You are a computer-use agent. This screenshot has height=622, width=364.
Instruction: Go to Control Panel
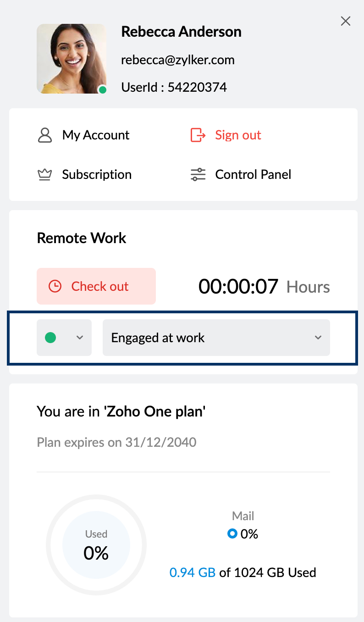tap(253, 175)
